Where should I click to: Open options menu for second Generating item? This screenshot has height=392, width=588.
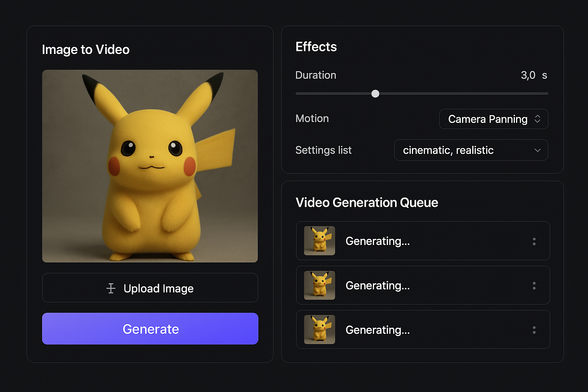tap(534, 286)
